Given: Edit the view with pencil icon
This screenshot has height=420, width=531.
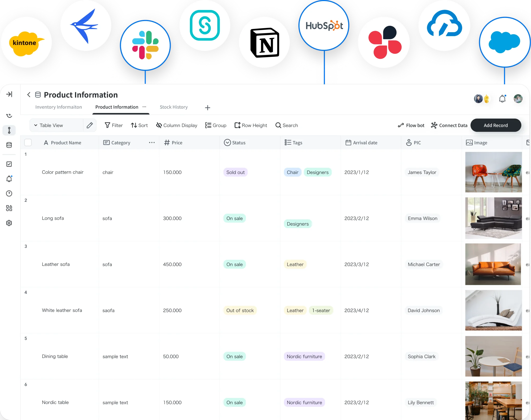Looking at the screenshot, I should 90,125.
